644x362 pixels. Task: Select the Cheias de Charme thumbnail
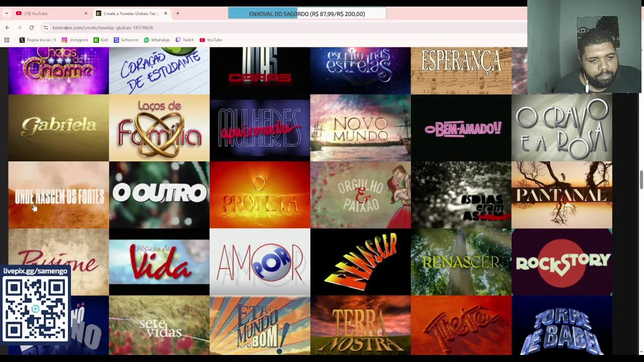(x=58, y=71)
